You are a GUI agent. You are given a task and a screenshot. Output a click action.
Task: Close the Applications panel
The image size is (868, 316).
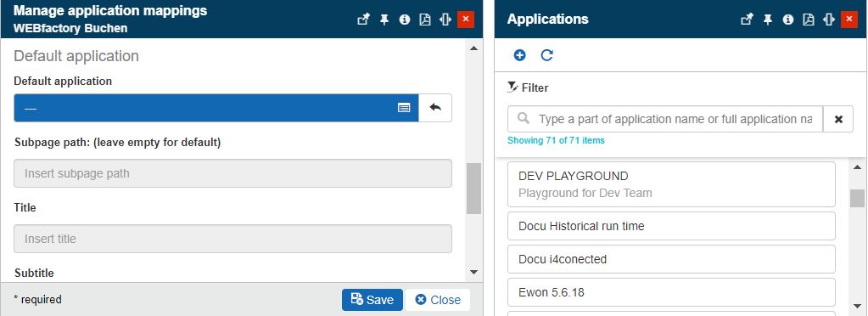849,20
